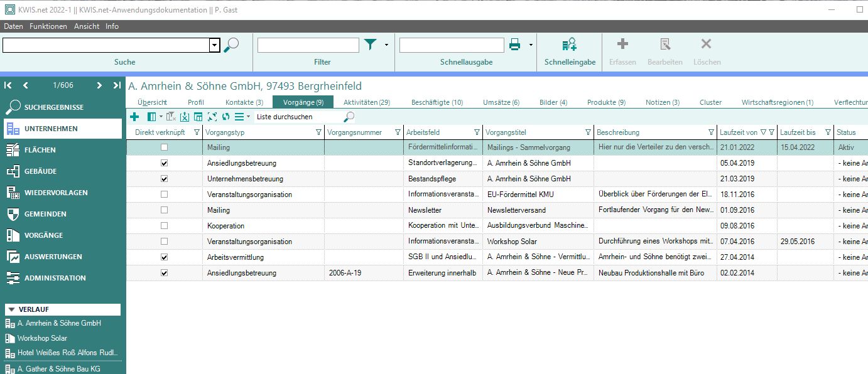Open the Auswertungen module
The width and height of the screenshot is (868, 374).
point(63,257)
